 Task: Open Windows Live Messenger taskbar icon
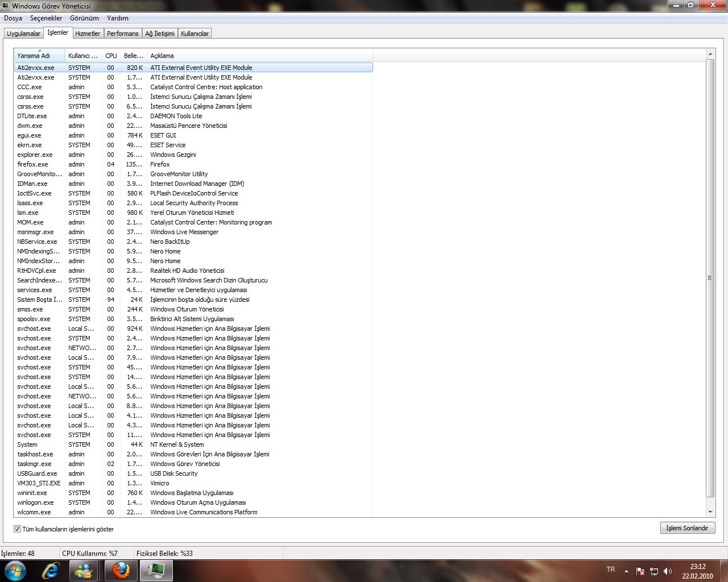[85, 570]
